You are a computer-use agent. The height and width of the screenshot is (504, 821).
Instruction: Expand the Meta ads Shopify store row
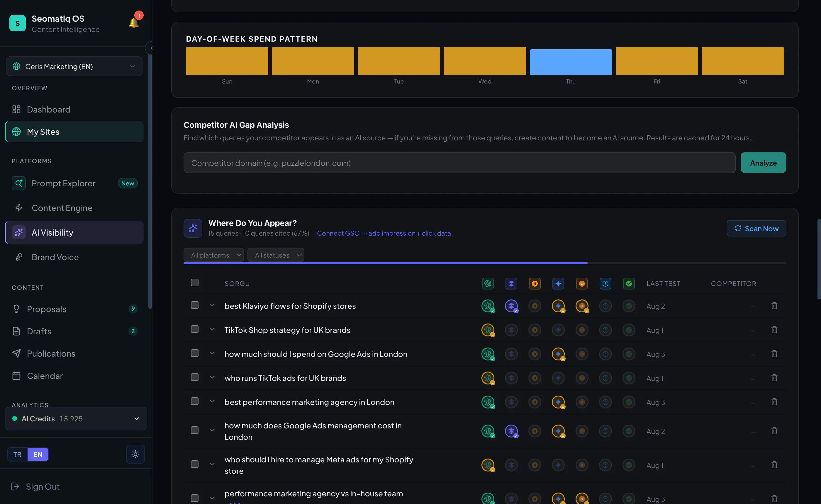point(212,464)
